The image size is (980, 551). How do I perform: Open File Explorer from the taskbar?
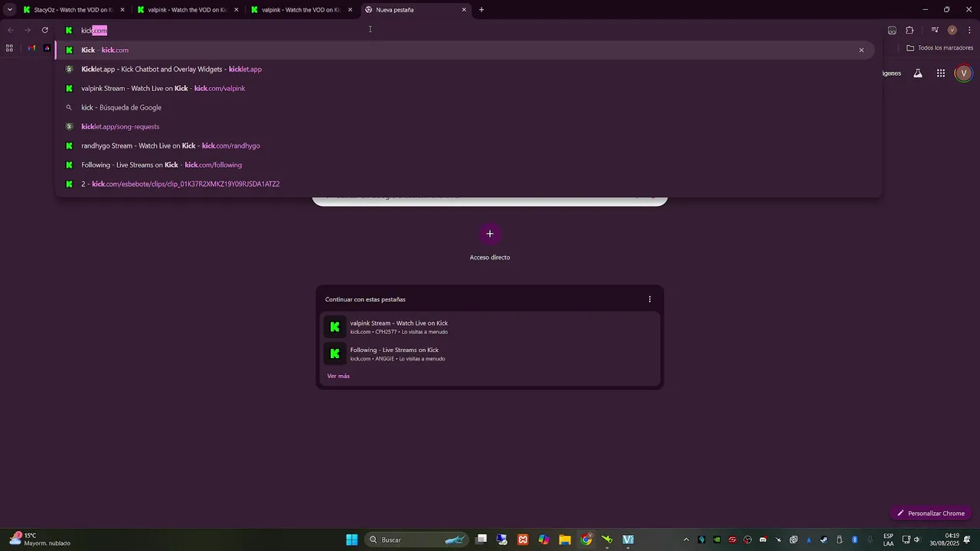565,540
